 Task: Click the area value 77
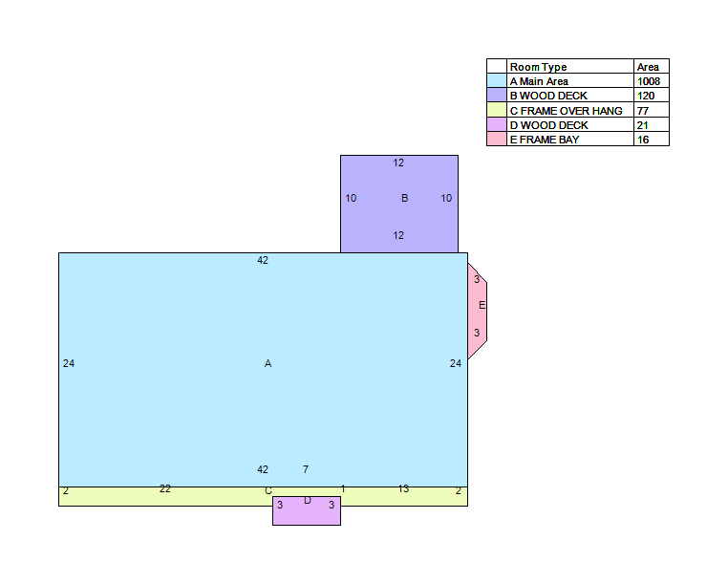pos(643,111)
